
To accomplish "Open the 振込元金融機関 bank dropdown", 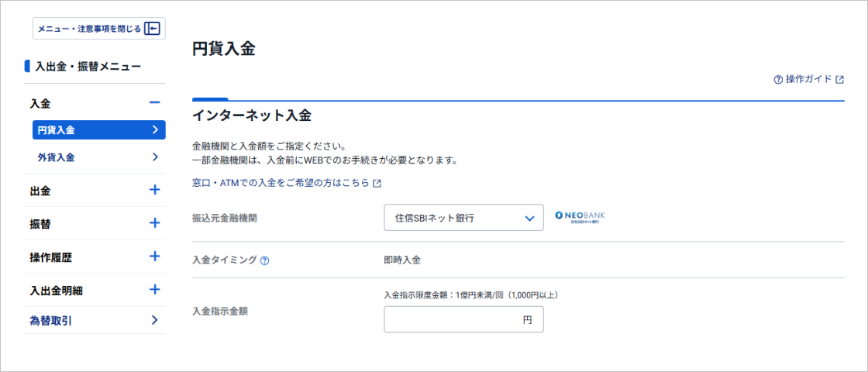I will [x=463, y=218].
